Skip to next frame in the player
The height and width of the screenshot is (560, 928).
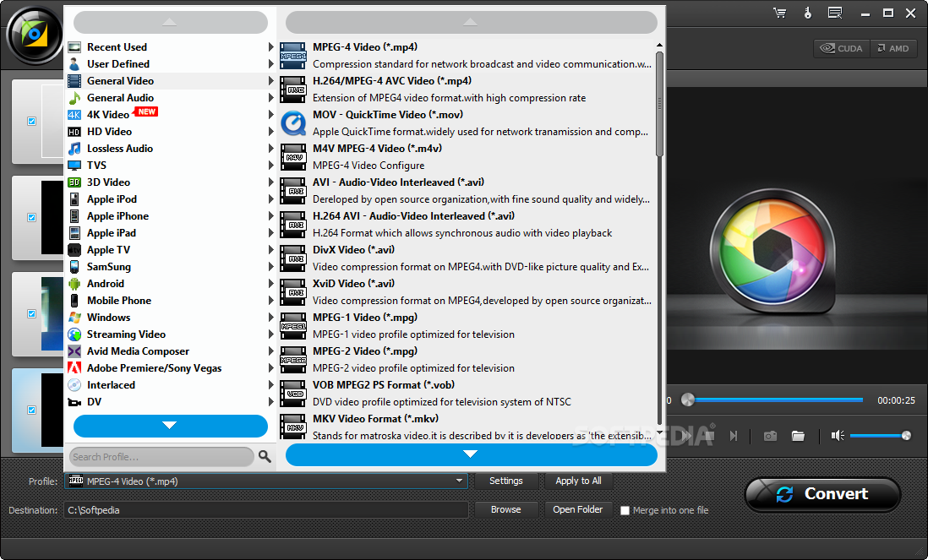734,436
